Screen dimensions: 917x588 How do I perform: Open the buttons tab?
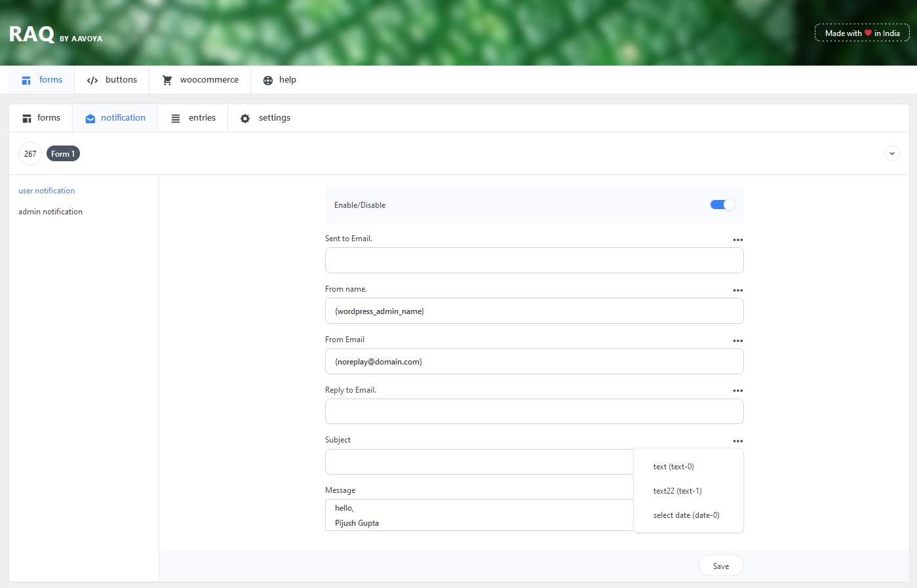tap(111, 80)
